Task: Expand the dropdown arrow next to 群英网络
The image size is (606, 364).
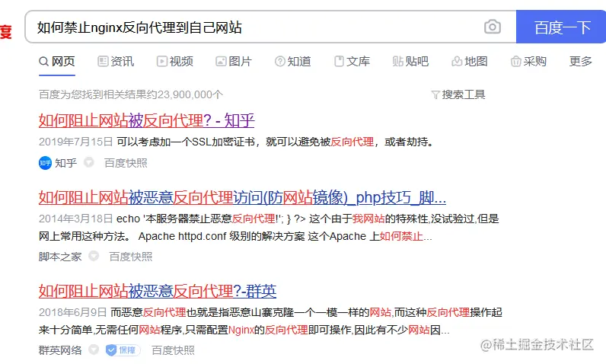Action: click(94, 350)
